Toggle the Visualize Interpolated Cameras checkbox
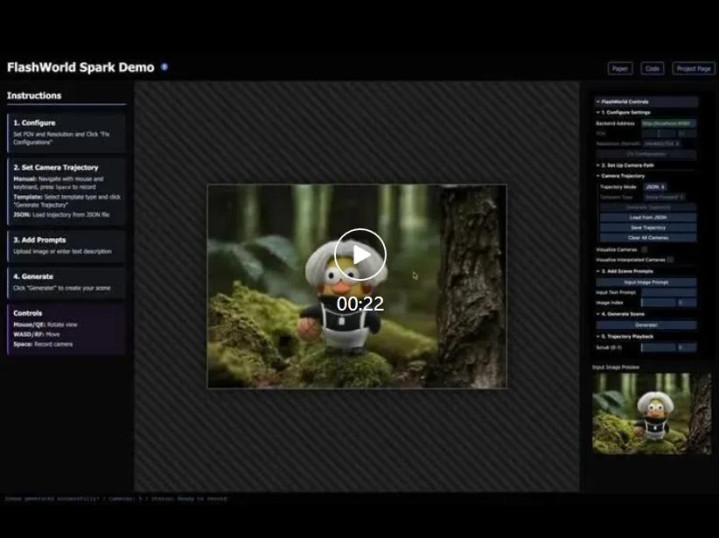The height and width of the screenshot is (538, 719). [670, 259]
